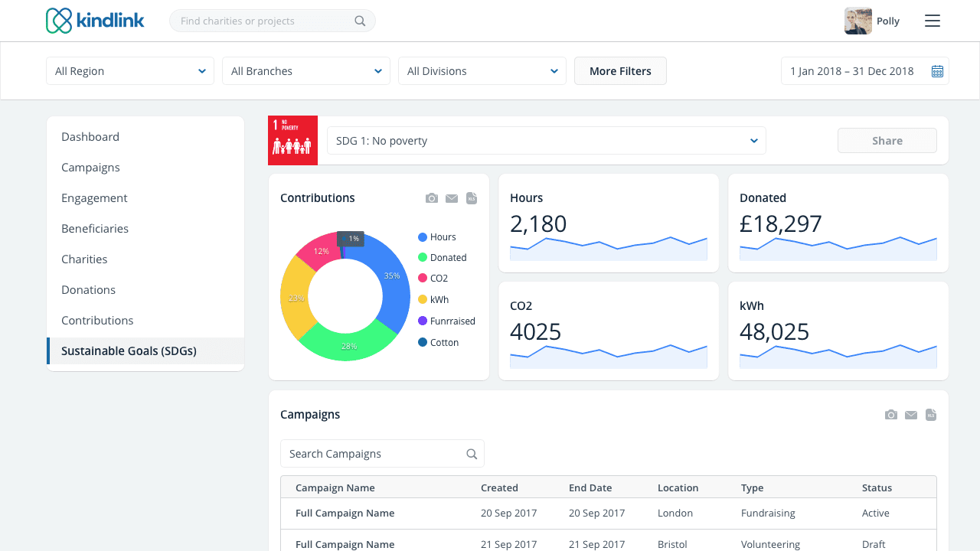
Task: Open the All Branches dropdown
Action: (306, 71)
